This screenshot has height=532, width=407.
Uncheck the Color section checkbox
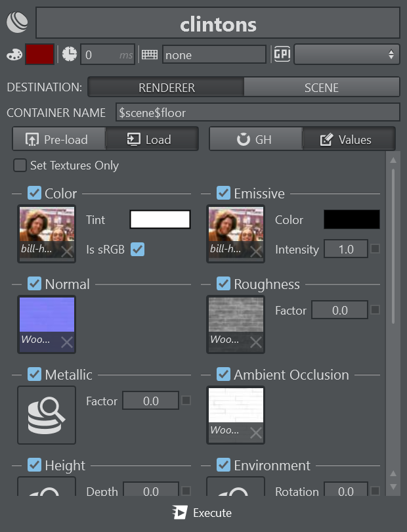click(34, 192)
